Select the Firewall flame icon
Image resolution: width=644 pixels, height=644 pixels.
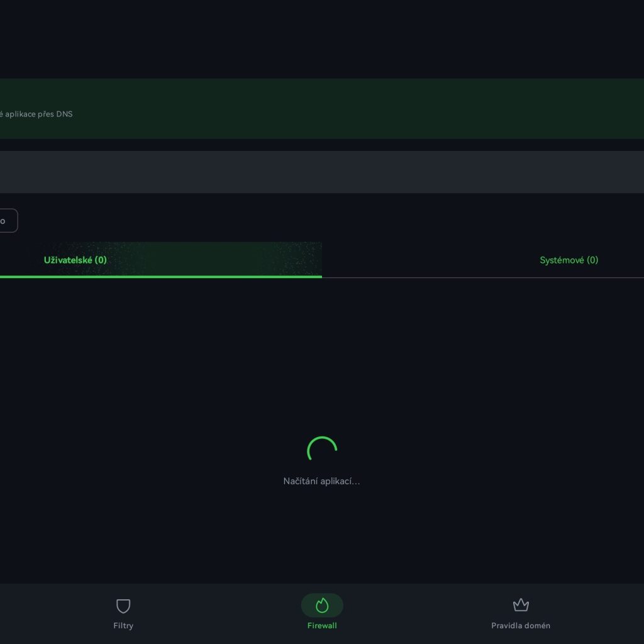322,605
